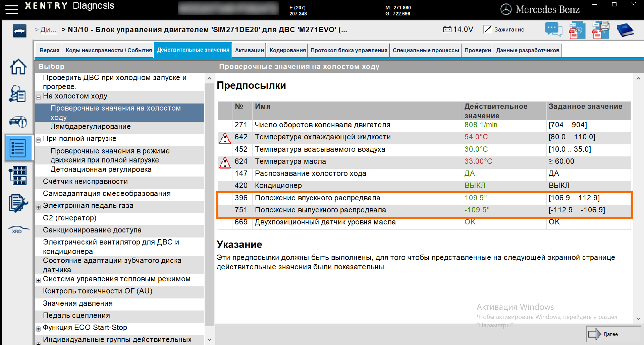This screenshot has height=345, width=644.
Task: Click the battery voltage 14.0V indicator
Action: coord(458,29)
